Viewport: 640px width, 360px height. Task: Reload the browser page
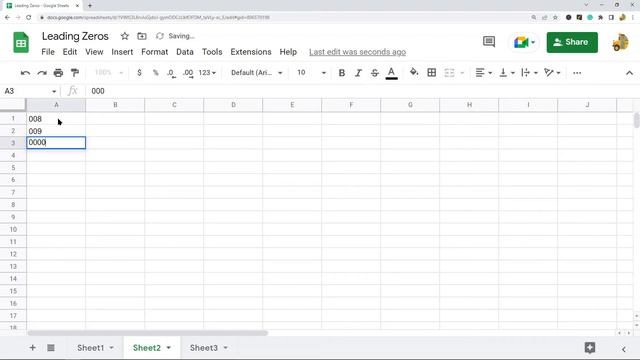pos(29,18)
